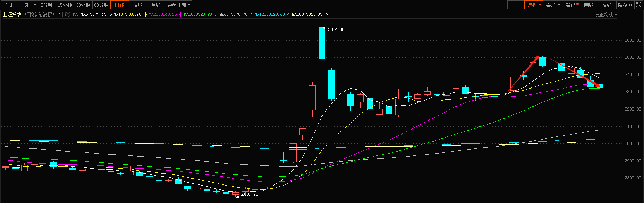Click 隐藏 to hide side panel

pyautogui.click(x=625, y=5)
